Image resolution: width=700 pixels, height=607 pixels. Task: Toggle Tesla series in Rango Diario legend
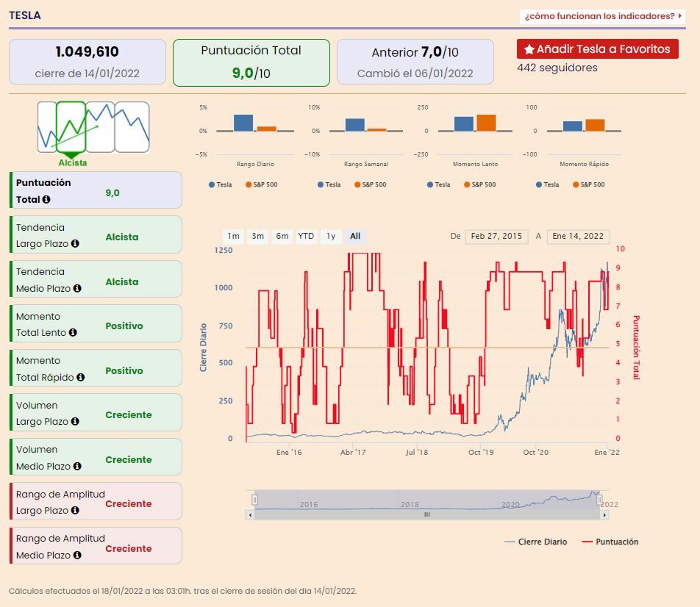220,184
